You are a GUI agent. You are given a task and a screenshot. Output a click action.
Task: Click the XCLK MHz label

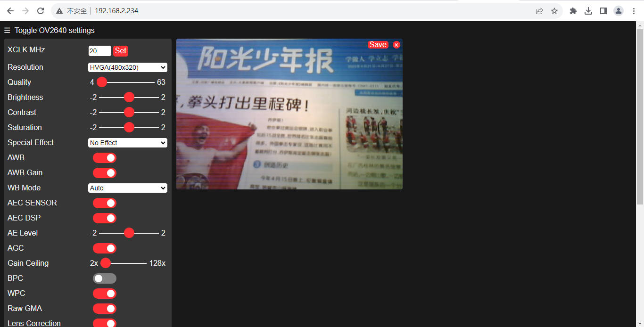tap(26, 49)
